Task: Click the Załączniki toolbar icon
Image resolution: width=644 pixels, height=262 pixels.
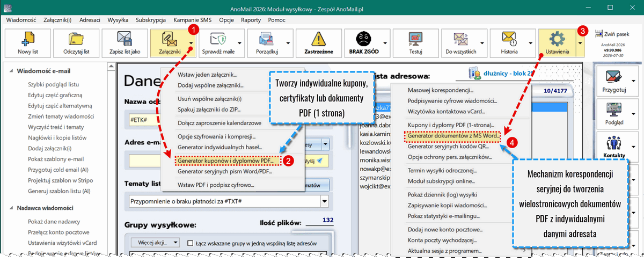Action: [x=169, y=39]
